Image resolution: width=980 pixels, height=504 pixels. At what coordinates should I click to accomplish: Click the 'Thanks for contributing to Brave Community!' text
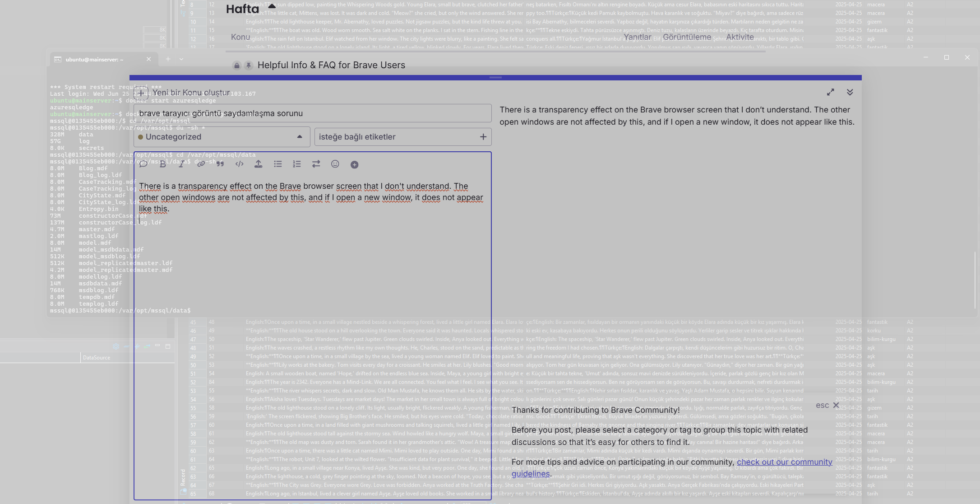[596, 410]
